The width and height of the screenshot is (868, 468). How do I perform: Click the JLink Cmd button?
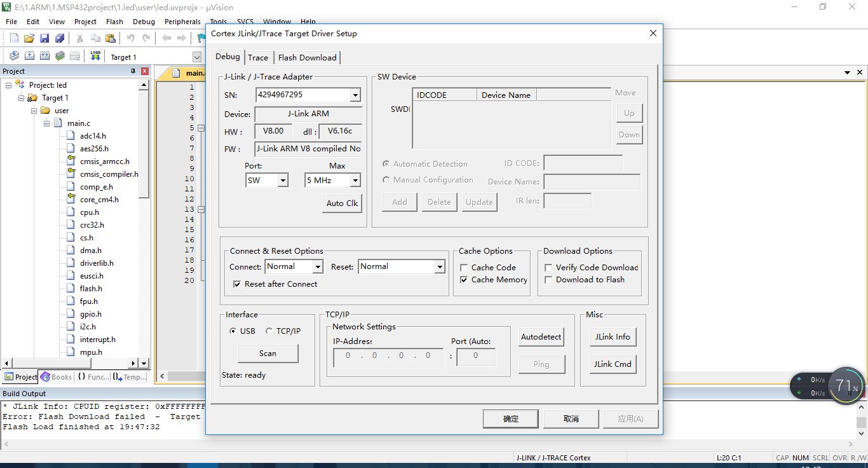[613, 364]
